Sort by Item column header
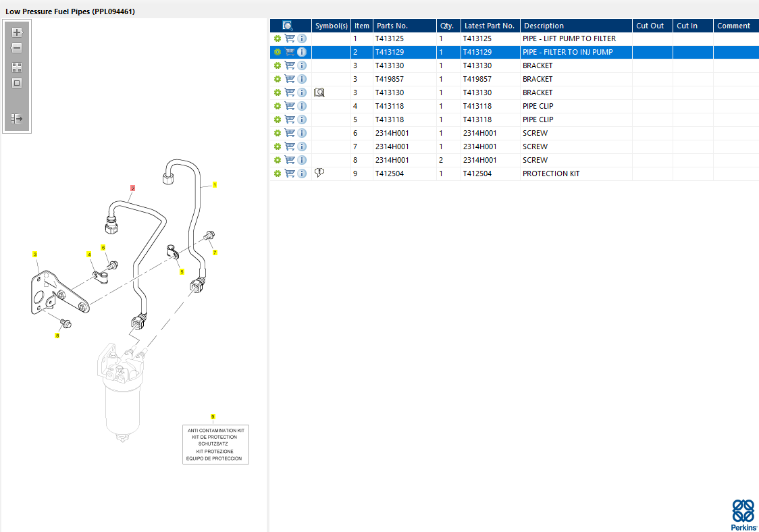This screenshot has height=532, width=759. click(361, 26)
